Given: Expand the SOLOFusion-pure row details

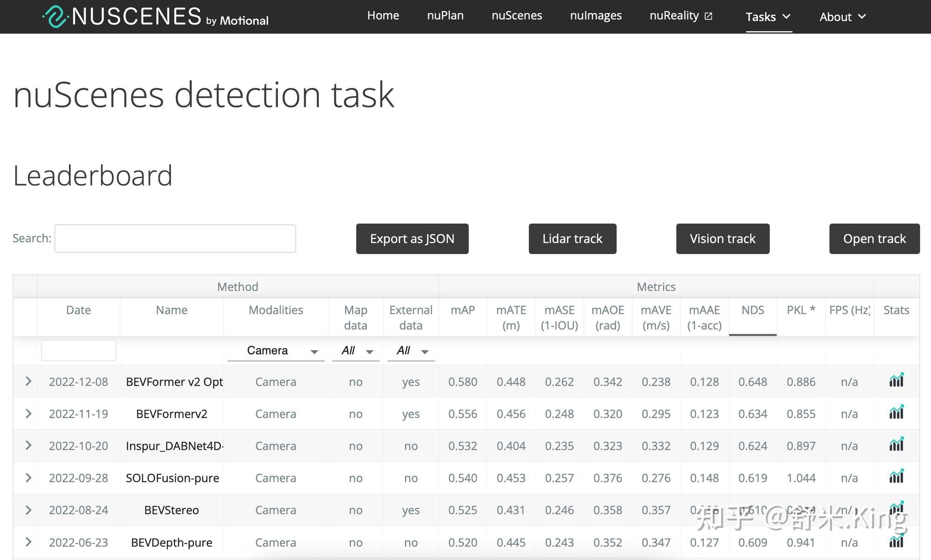Looking at the screenshot, I should tap(28, 478).
